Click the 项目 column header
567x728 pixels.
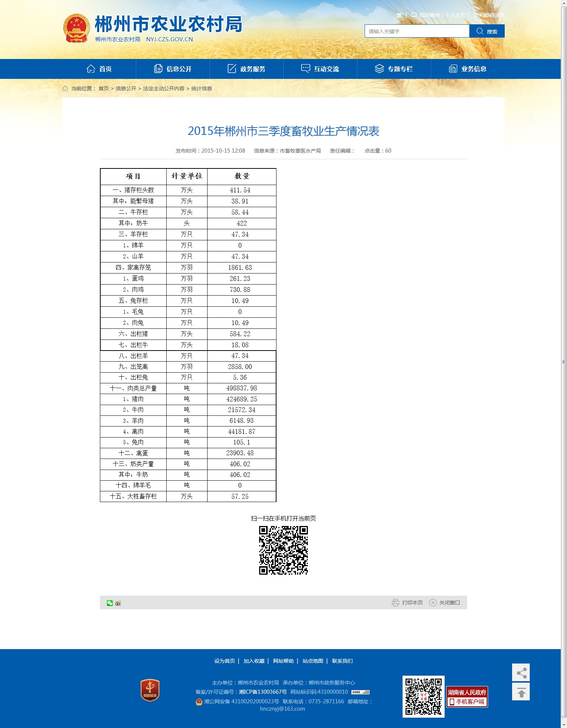tap(133, 177)
